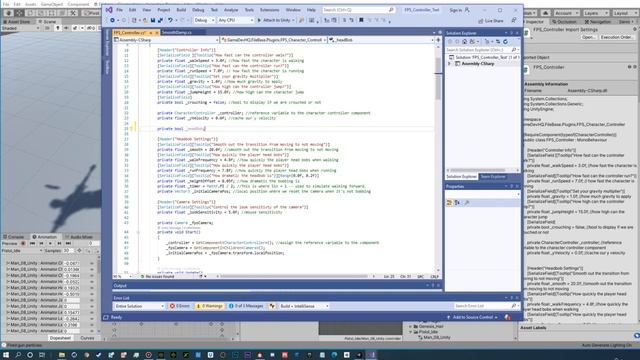The width and height of the screenshot is (640, 360).
Task: Go to last keyframe in Unity Animation
Action: (68, 243)
